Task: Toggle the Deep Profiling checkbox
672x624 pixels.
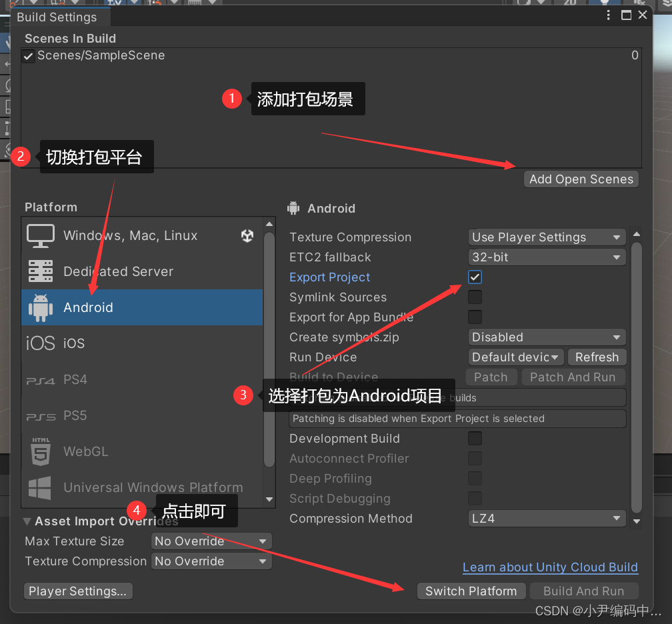Action: (475, 478)
